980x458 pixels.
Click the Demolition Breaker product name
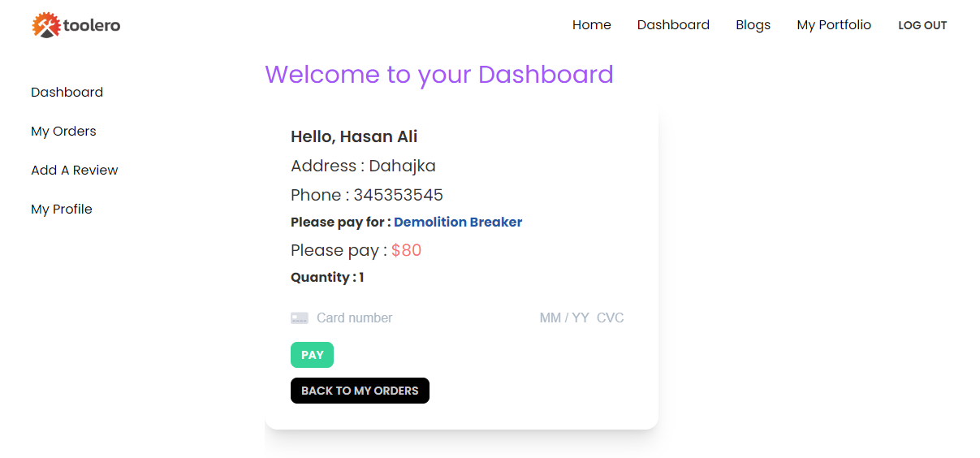(x=458, y=223)
